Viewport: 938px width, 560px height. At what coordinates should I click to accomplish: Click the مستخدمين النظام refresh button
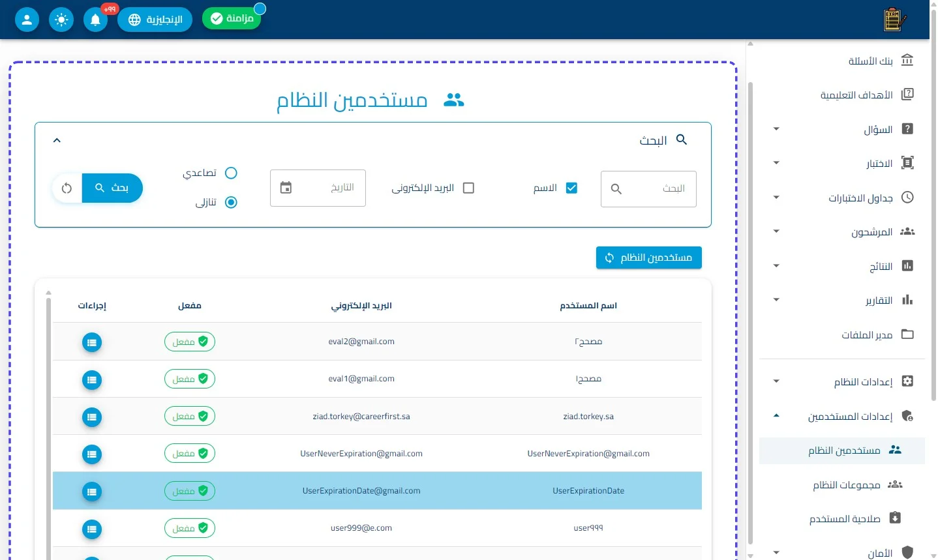click(649, 258)
